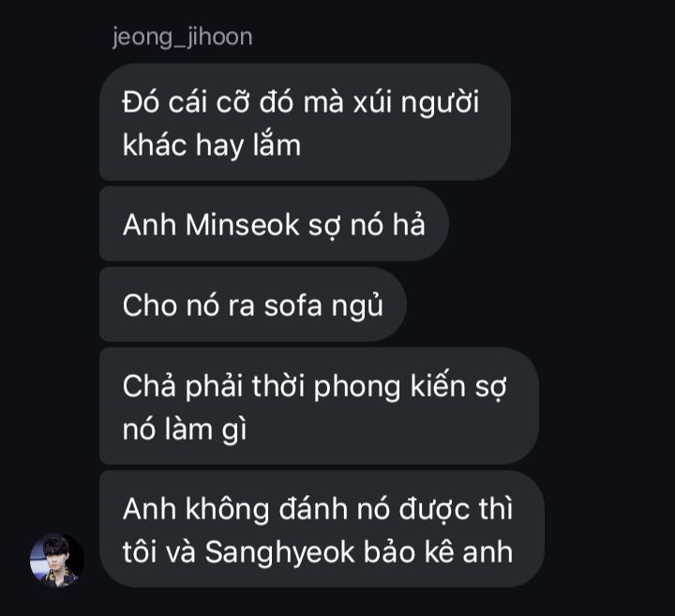Select the "Cho nó ra sofa ngủ" bubble
The height and width of the screenshot is (616, 675).
point(253,306)
